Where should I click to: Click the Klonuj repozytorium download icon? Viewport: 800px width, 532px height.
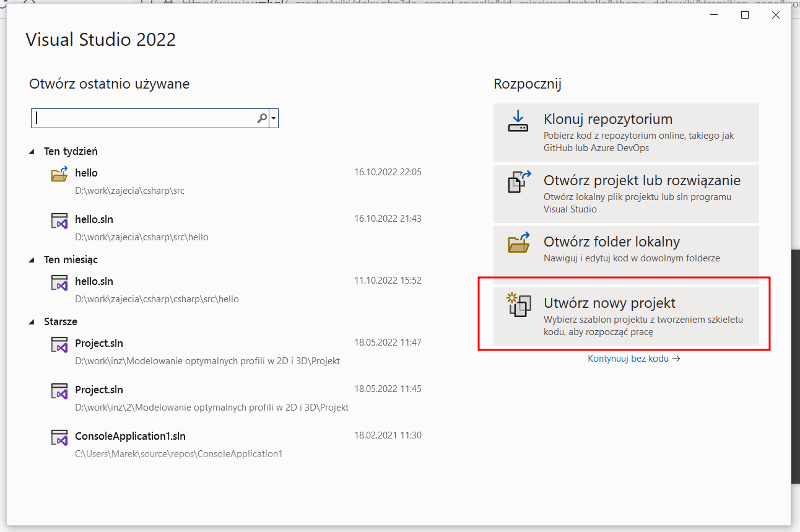point(518,121)
